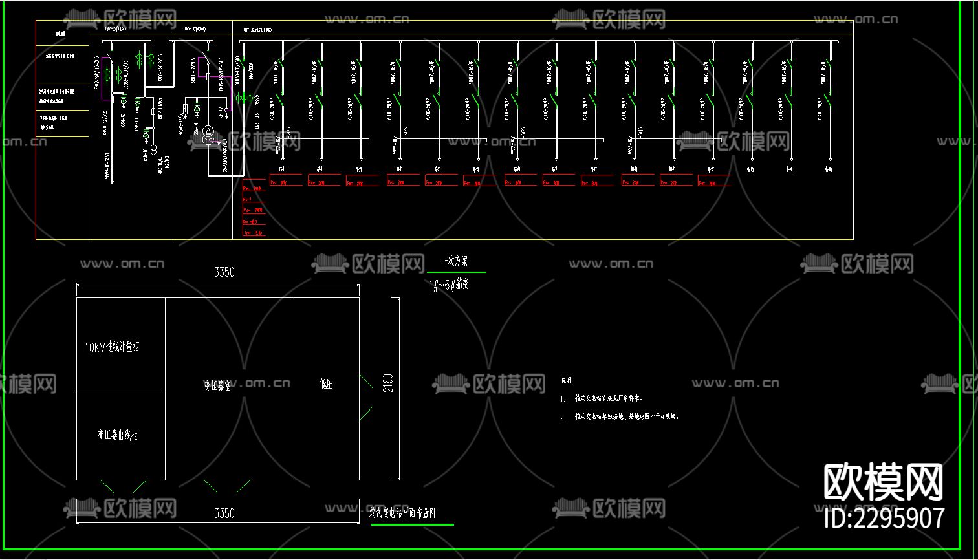Image resolution: width=978 pixels, height=560 pixels.
Task: Click the ID:2295907 text
Action: [884, 519]
